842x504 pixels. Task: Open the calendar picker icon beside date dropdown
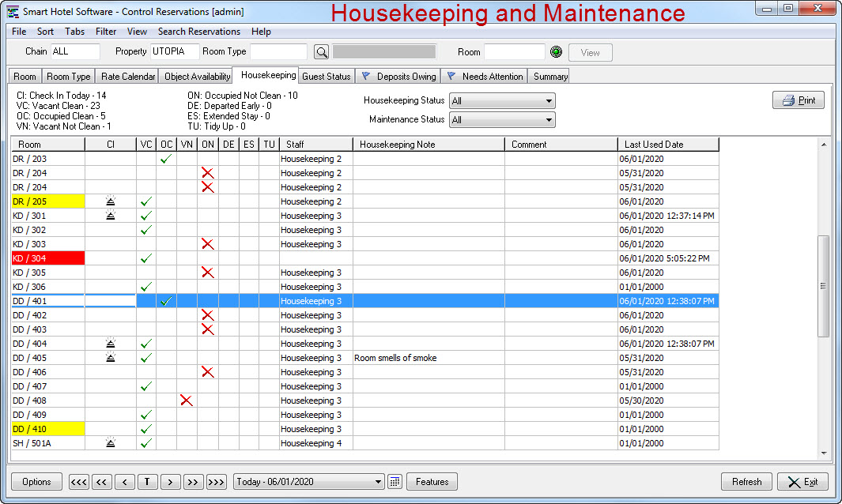395,481
